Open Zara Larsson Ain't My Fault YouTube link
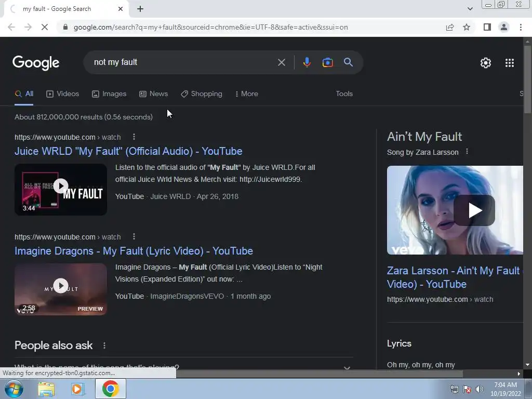This screenshot has width=532, height=399. 455,277
